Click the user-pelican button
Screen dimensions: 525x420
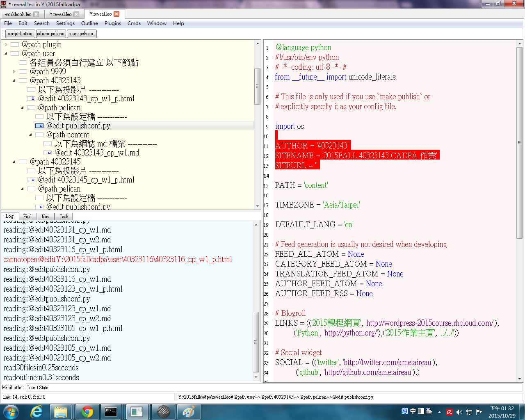click(x=82, y=34)
